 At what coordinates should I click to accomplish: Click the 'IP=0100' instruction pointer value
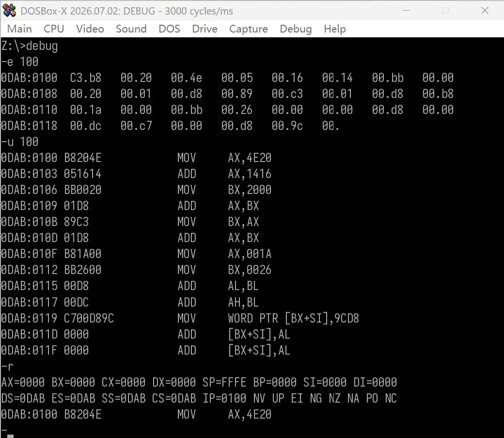(224, 398)
